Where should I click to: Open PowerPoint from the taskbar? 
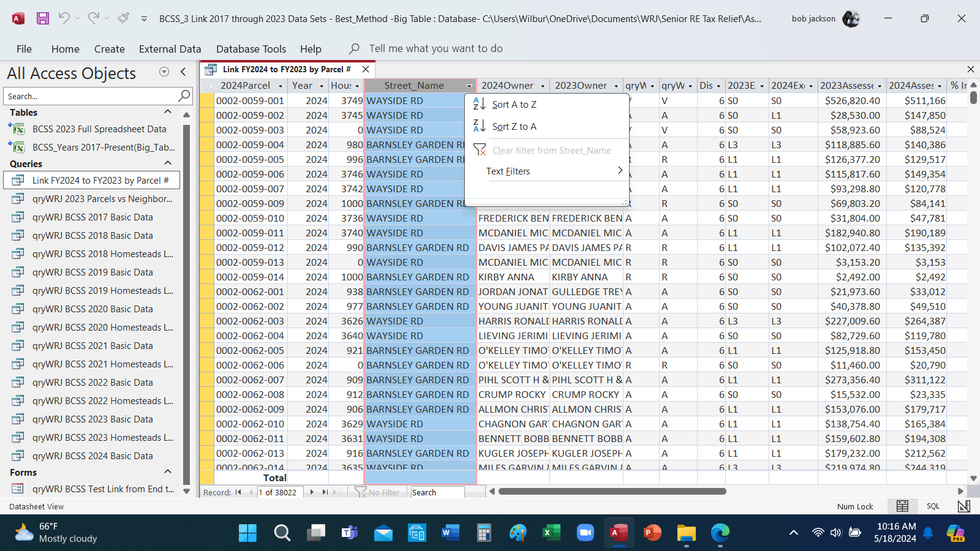pyautogui.click(x=652, y=533)
